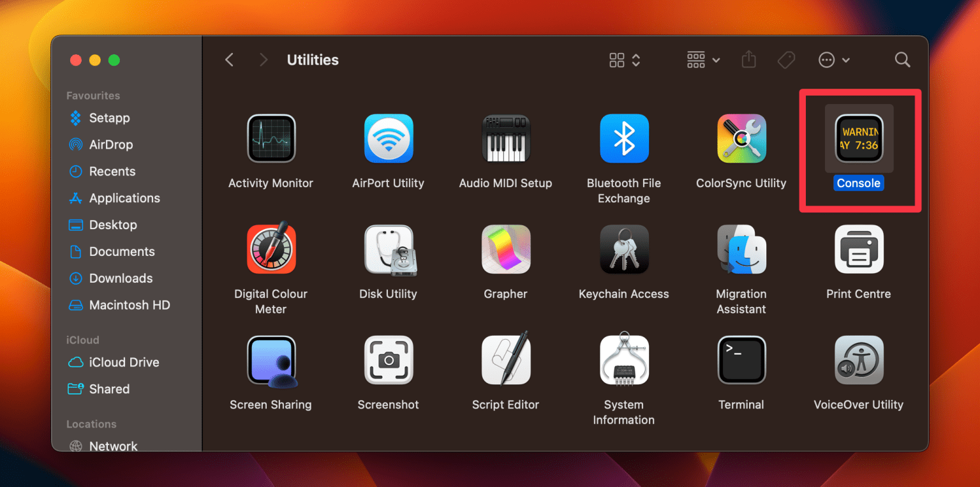The width and height of the screenshot is (980, 487).
Task: Select the Console app
Action: (x=858, y=138)
